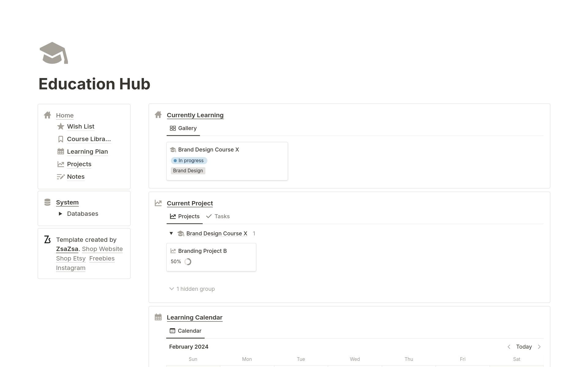This screenshot has width=588, height=367.
Task: Go to next month in calendar
Action: coord(539,347)
